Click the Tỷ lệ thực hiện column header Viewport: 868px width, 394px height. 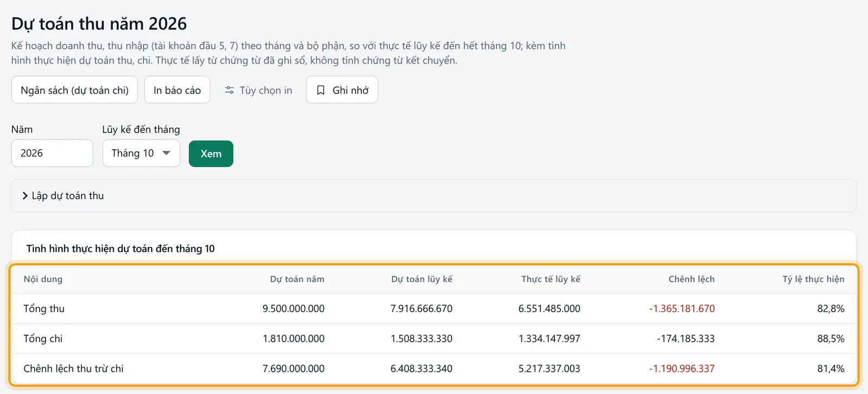point(813,279)
